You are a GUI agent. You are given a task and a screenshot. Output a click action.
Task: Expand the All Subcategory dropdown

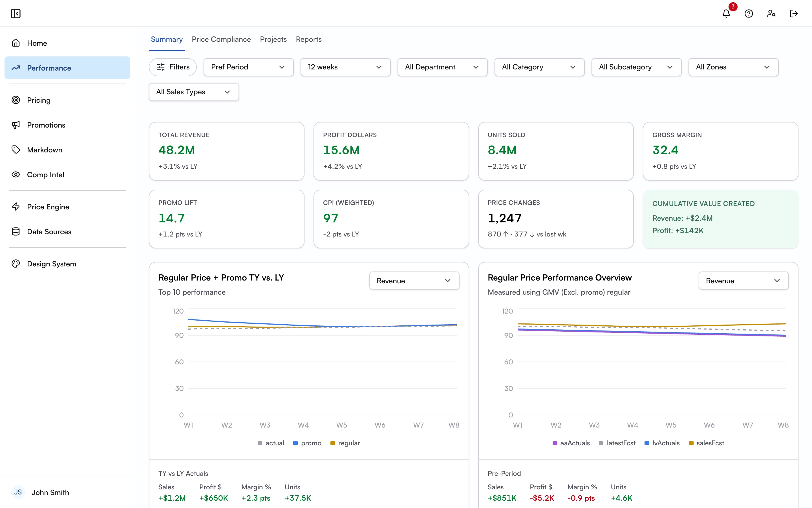click(x=637, y=67)
